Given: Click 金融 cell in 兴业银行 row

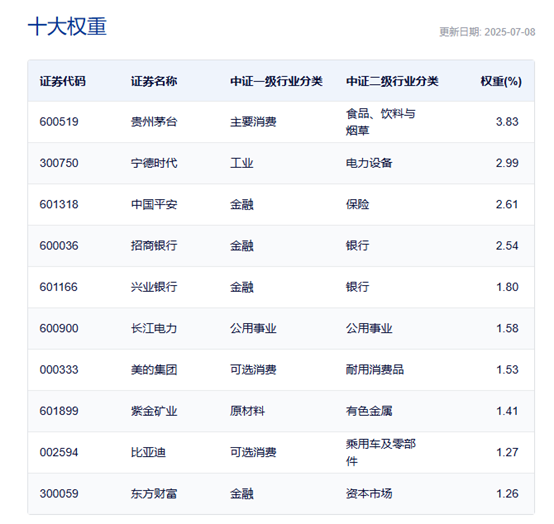Looking at the screenshot, I should pyautogui.click(x=242, y=287).
